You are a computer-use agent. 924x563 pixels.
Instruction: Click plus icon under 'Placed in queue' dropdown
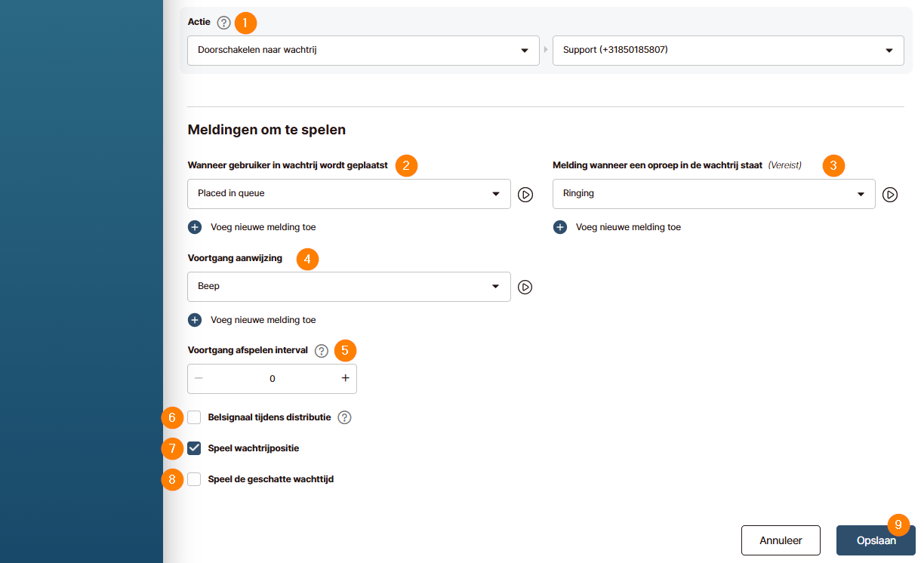[195, 227]
